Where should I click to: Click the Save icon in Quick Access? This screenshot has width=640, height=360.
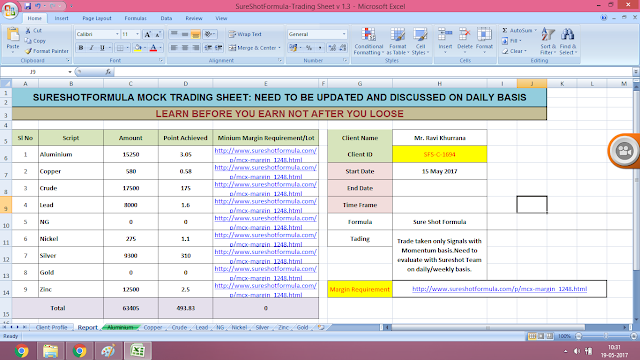(x=28, y=6)
